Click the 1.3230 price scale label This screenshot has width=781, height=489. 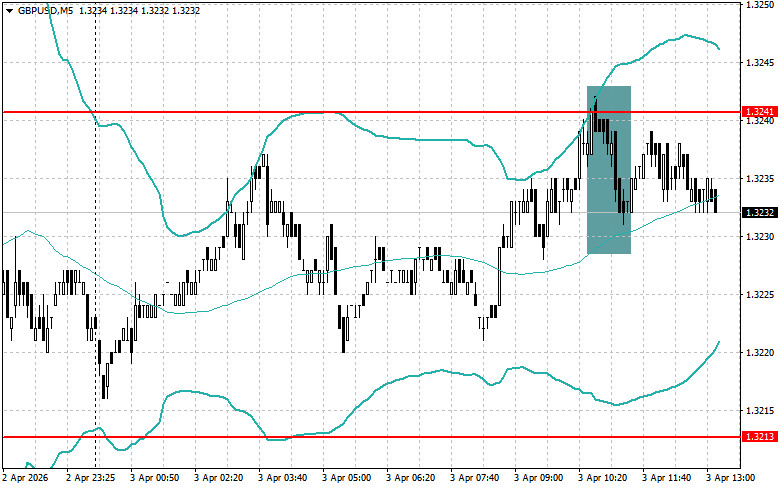coord(759,237)
